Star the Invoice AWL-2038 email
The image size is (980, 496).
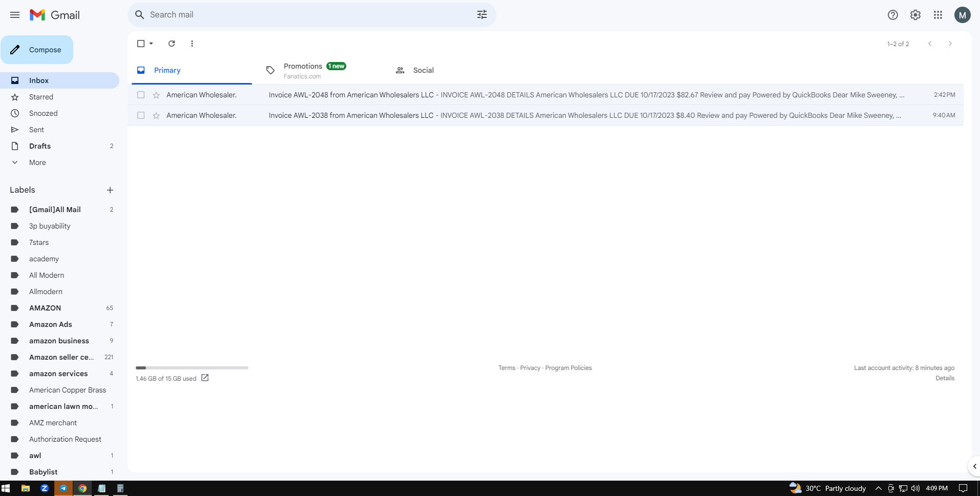(x=156, y=115)
